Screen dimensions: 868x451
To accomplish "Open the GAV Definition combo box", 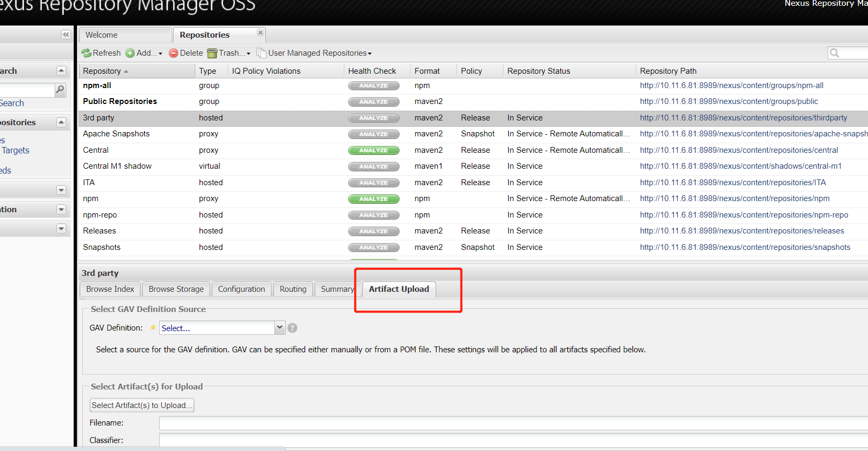I will tap(222, 328).
